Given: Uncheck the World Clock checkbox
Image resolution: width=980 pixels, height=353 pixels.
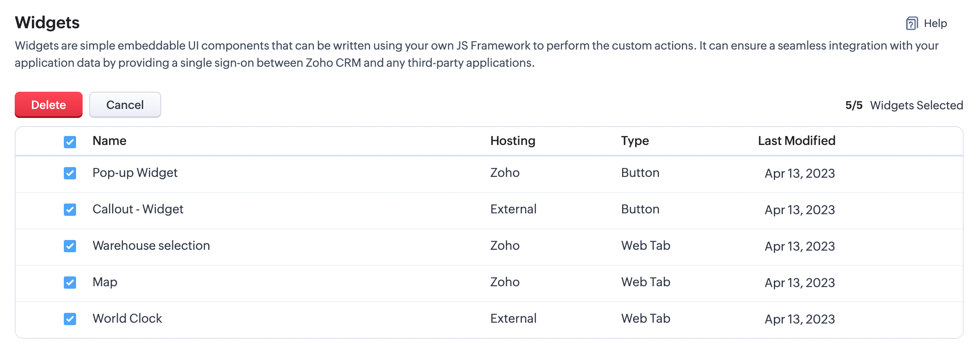Looking at the screenshot, I should [x=70, y=319].
